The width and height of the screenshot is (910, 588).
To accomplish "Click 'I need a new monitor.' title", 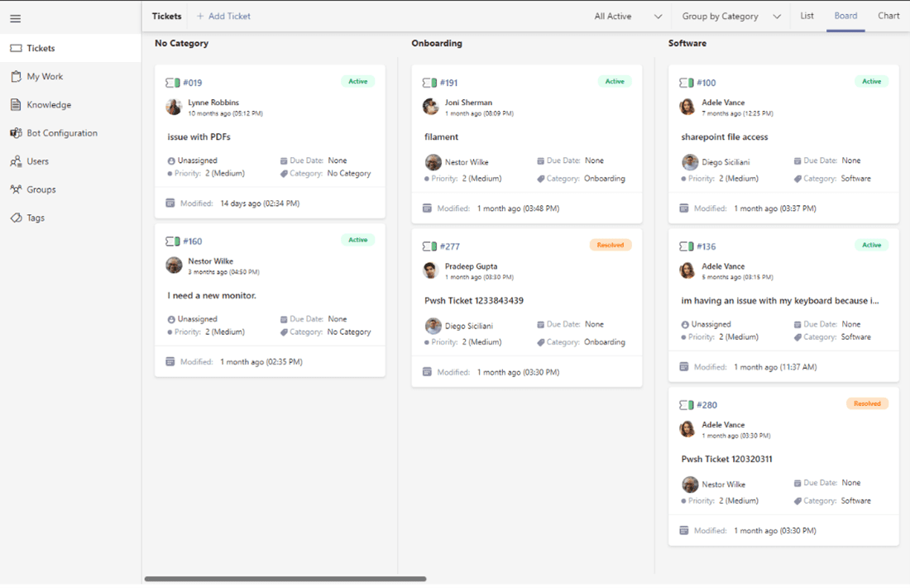I will pyautogui.click(x=212, y=295).
